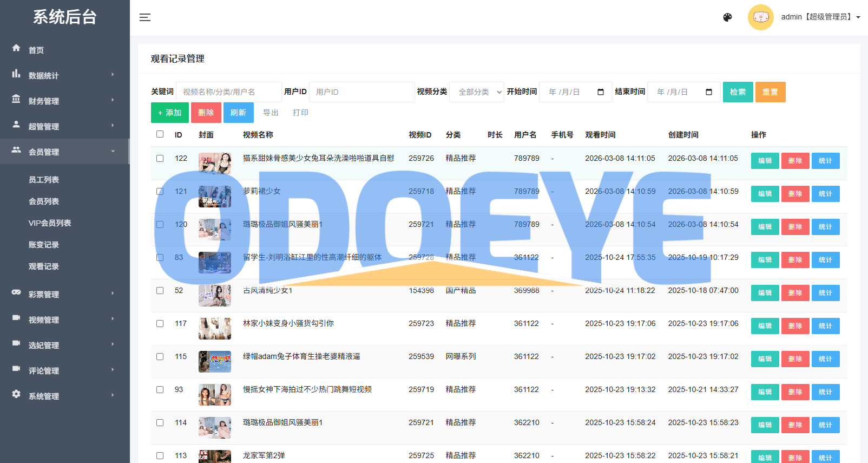
Task: Toggle the select-all checkbox in table header
Action: [x=160, y=134]
